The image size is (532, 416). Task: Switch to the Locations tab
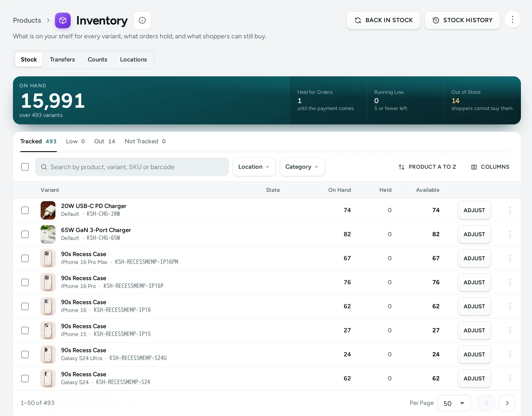coord(133,59)
